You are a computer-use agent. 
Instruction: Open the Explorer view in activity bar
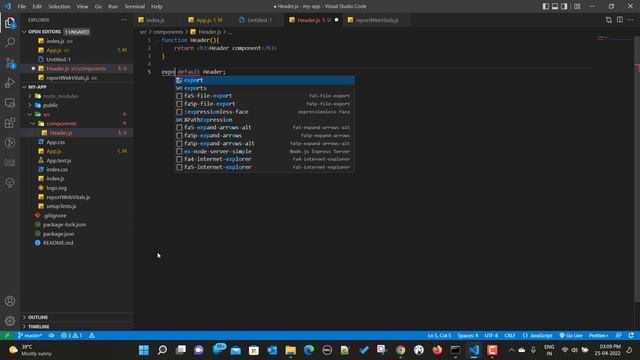pyautogui.click(x=10, y=23)
